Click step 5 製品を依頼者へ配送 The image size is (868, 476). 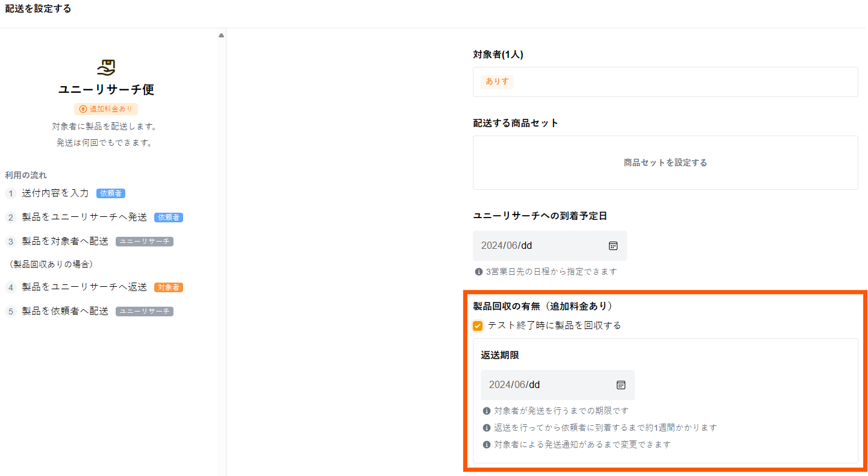point(65,312)
